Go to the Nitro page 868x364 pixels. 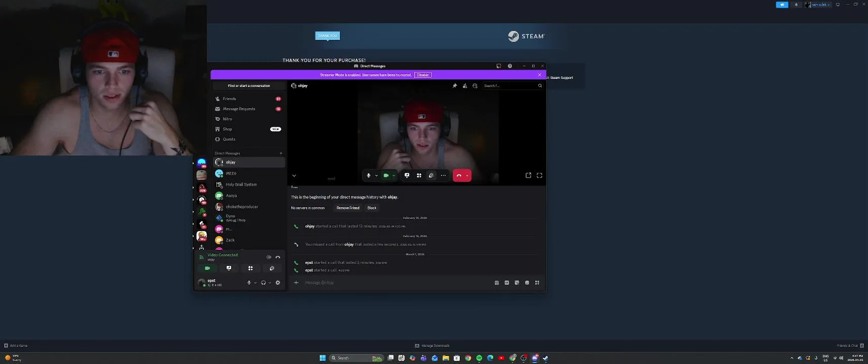point(248,119)
